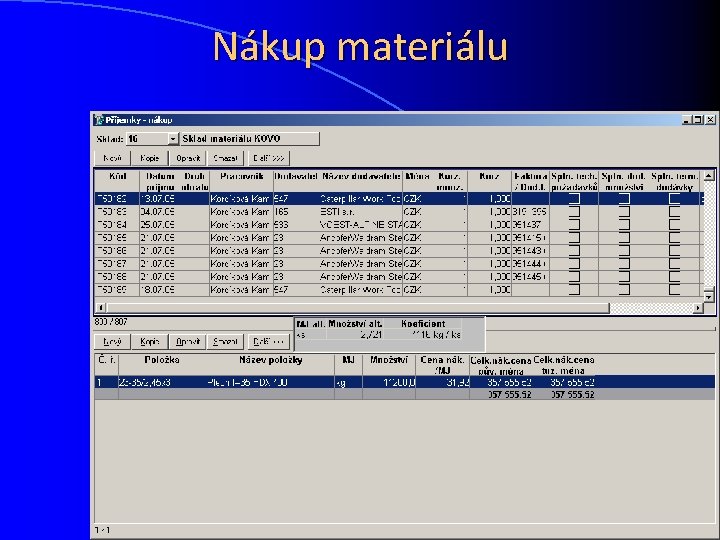Screen dimensions: 720x540
Task: Click the Měna column header
Action: tap(417, 181)
